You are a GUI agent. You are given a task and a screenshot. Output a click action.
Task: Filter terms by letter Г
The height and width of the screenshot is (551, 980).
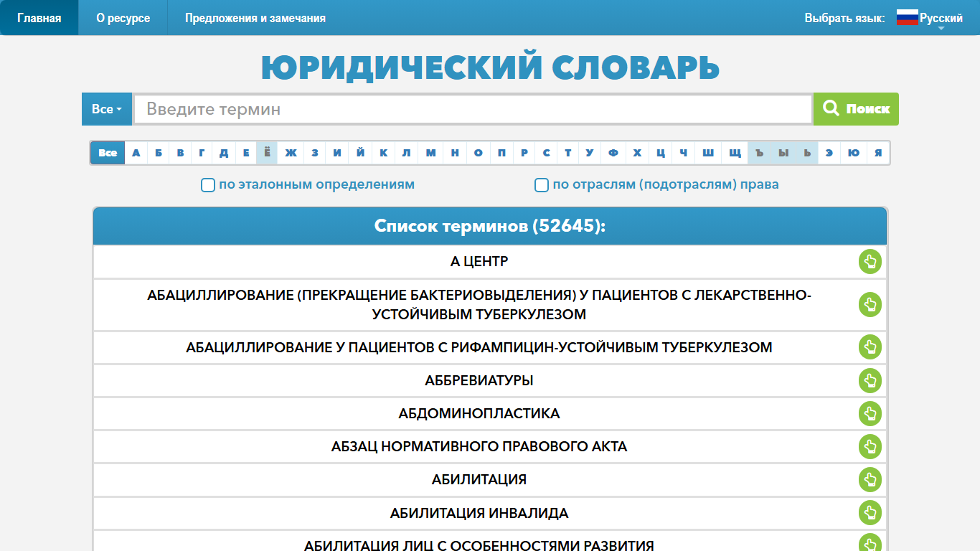(x=202, y=153)
